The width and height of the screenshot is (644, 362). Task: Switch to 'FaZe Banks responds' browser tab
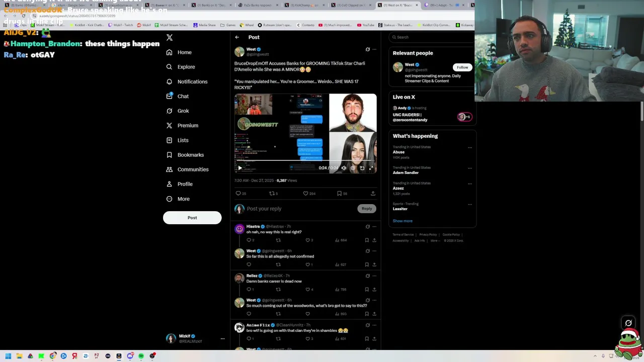[x=258, y=5]
